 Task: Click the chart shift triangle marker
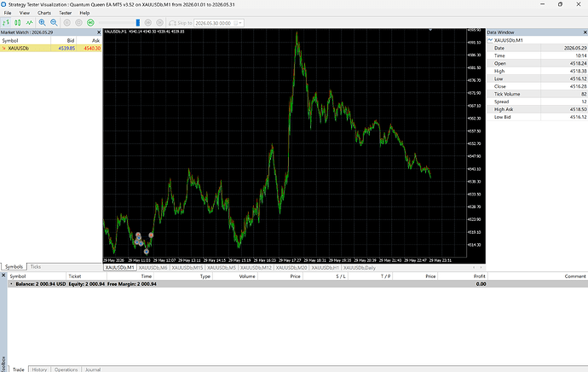click(x=430, y=30)
